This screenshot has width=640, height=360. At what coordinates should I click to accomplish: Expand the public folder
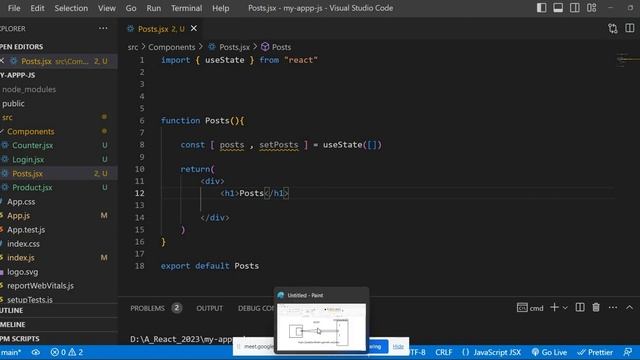tap(59, 104)
